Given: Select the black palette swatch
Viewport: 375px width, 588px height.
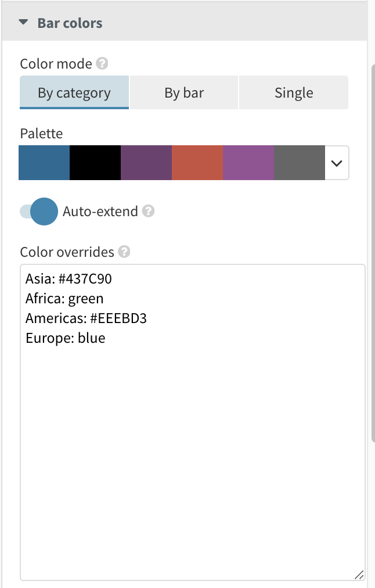Looking at the screenshot, I should tap(95, 163).
